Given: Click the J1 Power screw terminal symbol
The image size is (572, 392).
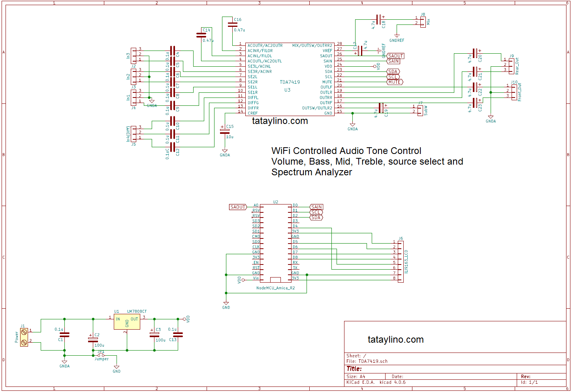Looking at the screenshot, I should 24,337.
